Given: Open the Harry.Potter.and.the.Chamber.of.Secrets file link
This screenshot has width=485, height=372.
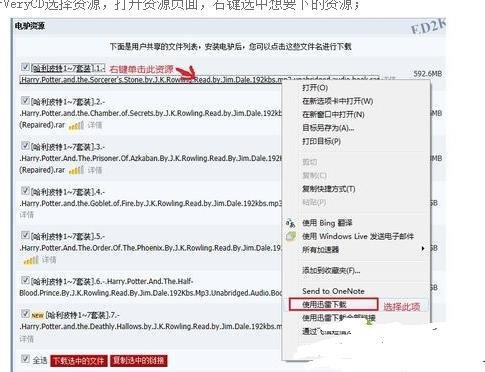Looking at the screenshot, I should click(x=151, y=113).
